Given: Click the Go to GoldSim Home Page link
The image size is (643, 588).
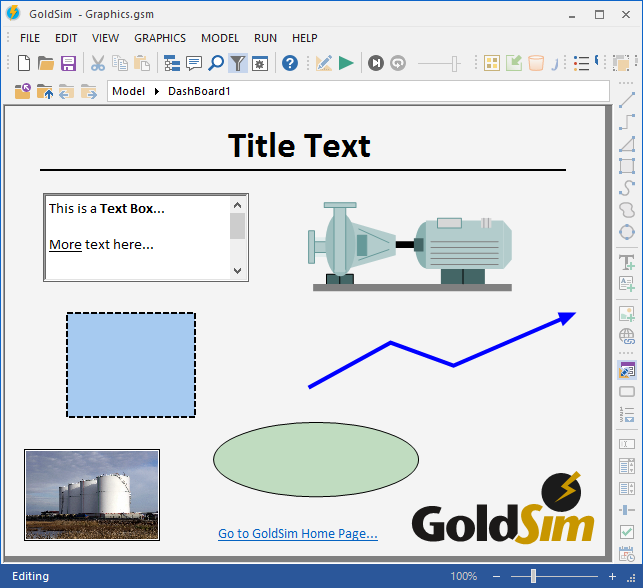Looking at the screenshot, I should tap(298, 534).
